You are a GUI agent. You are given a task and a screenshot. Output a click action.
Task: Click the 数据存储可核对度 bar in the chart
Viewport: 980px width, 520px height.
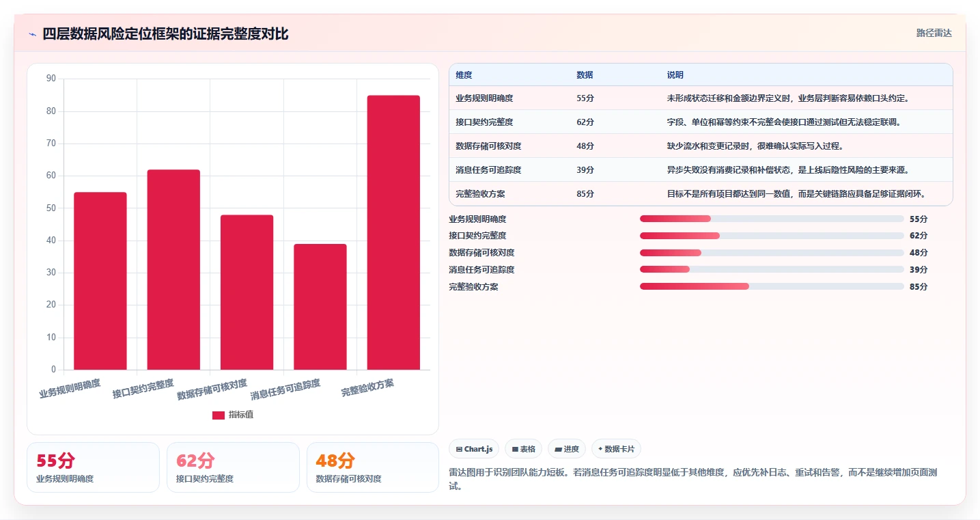pyautogui.click(x=247, y=292)
